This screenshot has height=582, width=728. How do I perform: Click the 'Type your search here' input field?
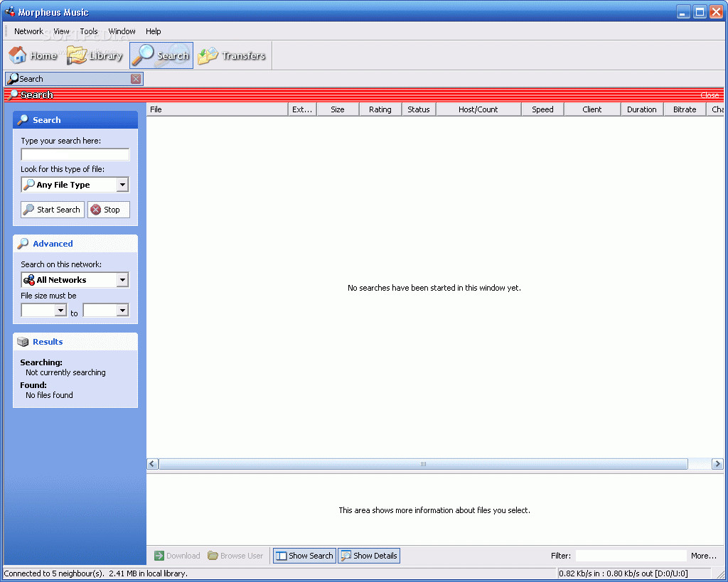(x=75, y=154)
